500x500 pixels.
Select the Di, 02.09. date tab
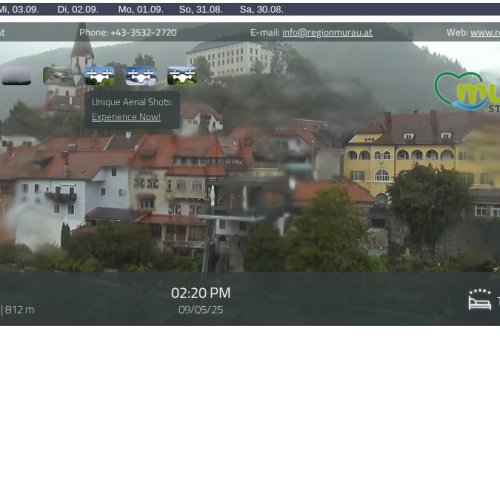point(78,10)
